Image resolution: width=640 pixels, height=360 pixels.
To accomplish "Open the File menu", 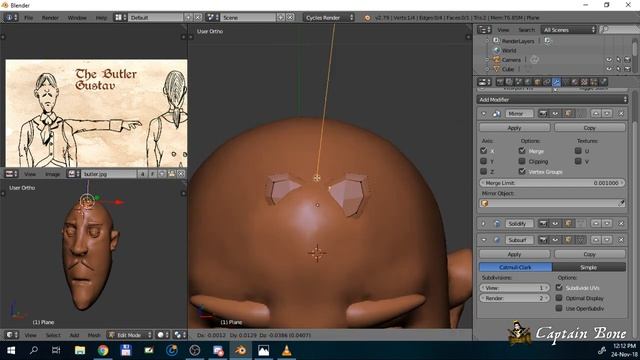I will click(29, 18).
